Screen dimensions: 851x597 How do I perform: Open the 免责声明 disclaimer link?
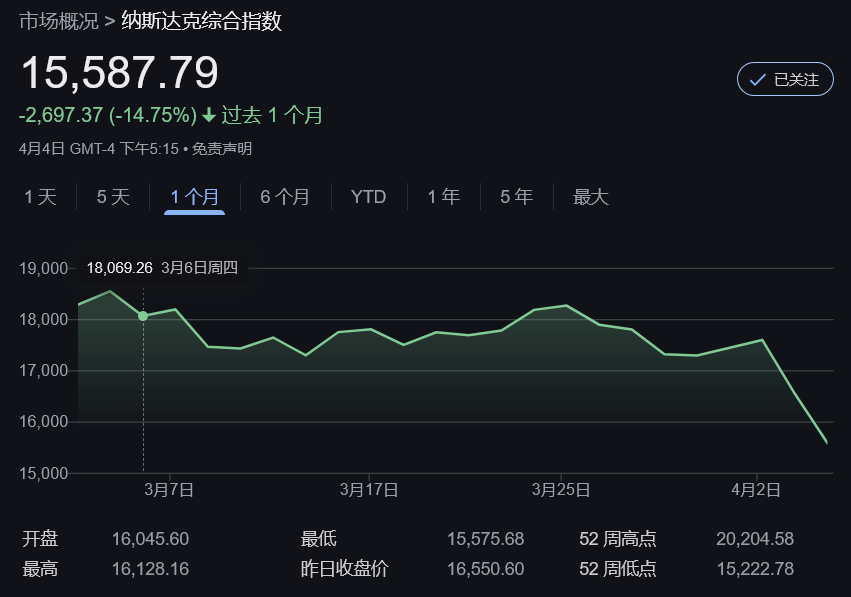222,149
